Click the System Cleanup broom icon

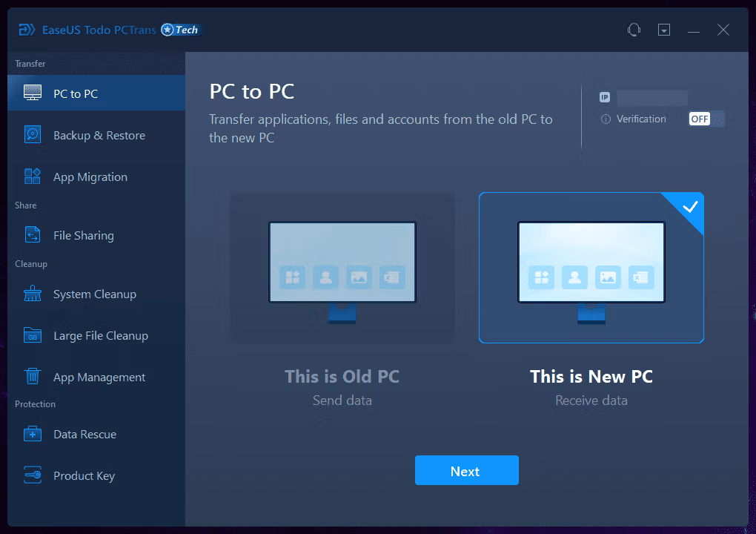[x=33, y=293]
